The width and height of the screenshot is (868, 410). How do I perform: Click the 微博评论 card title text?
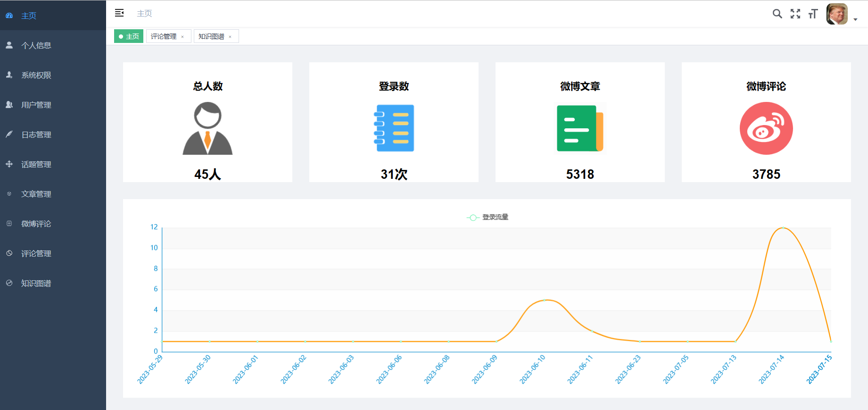pos(766,86)
